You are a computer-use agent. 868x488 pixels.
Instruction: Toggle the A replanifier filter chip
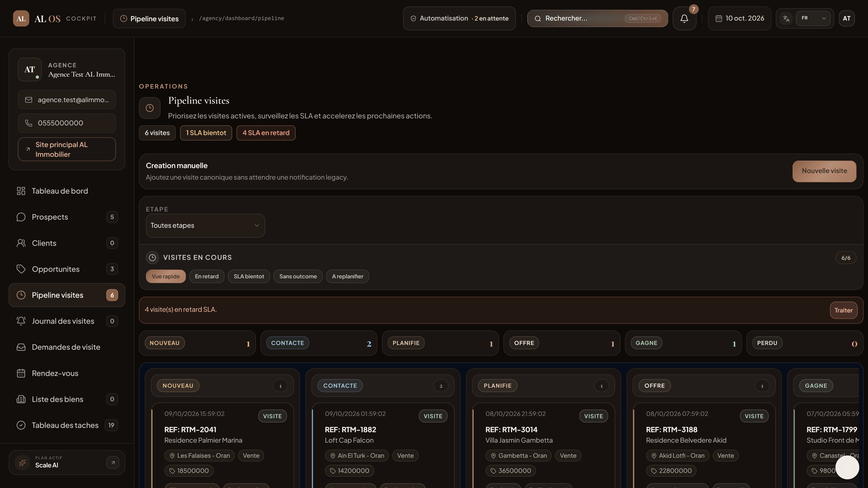pyautogui.click(x=347, y=277)
